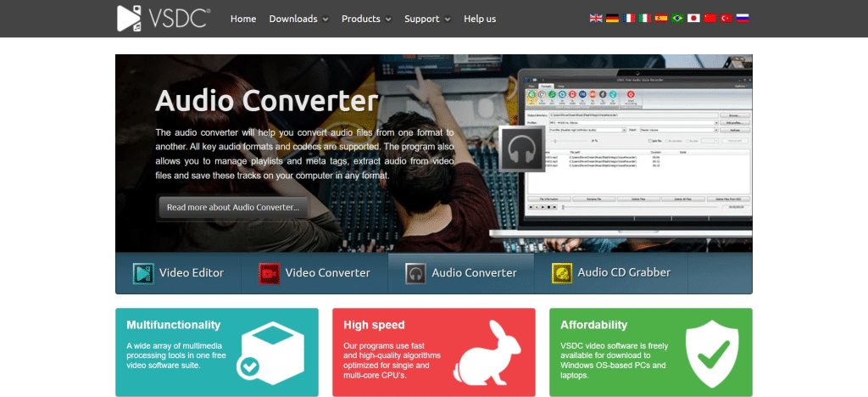This screenshot has width=868, height=397.
Task: Click the green Affordability card
Action: click(650, 352)
